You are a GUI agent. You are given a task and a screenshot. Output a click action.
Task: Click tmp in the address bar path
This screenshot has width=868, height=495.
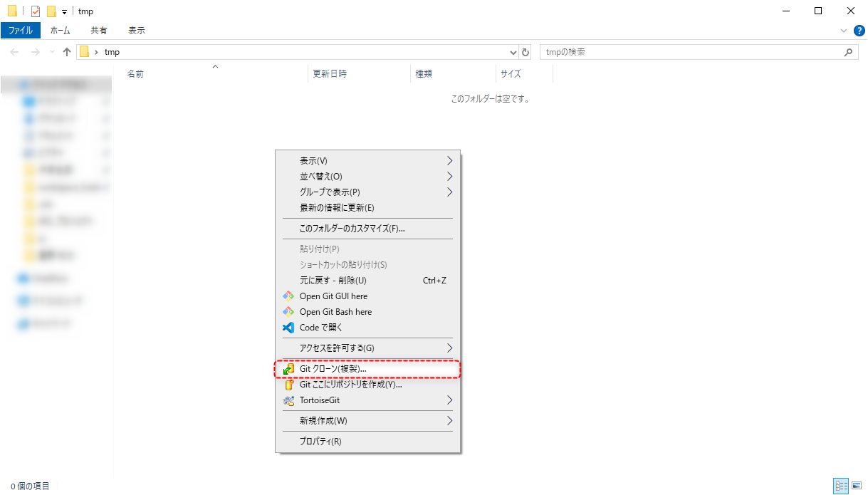pyautogui.click(x=112, y=52)
